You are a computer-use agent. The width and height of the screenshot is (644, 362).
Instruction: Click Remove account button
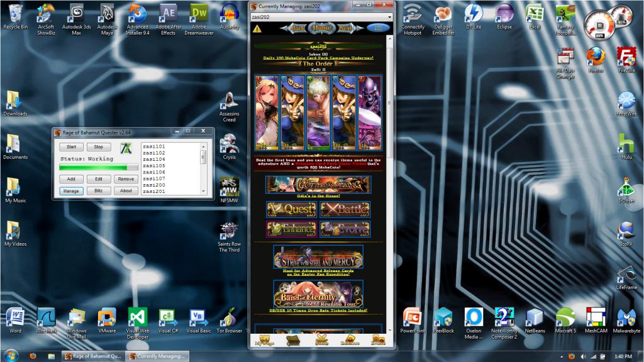click(126, 179)
